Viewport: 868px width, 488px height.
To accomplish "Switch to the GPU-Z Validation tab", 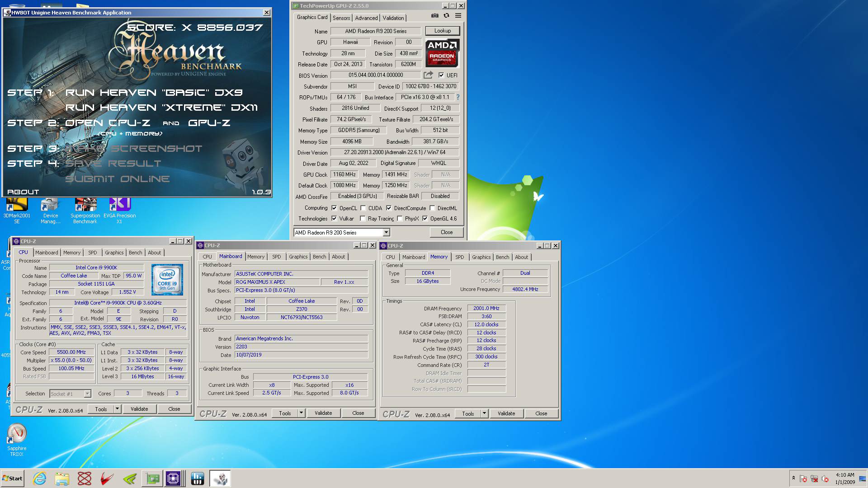I will [x=393, y=18].
